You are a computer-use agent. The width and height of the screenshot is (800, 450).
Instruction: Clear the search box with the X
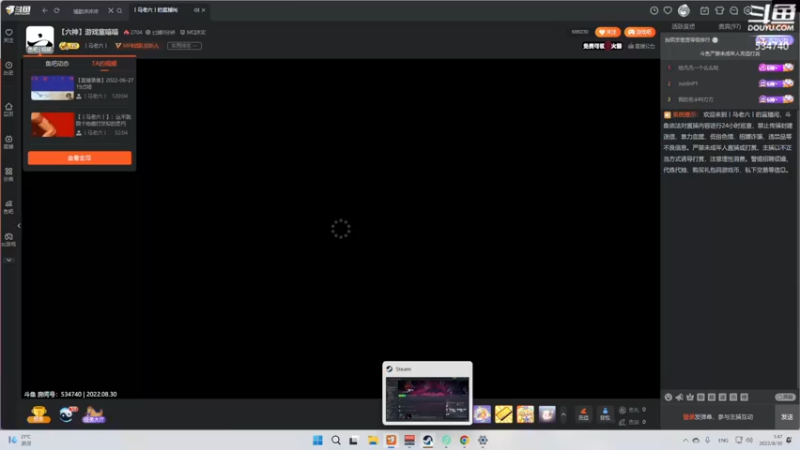(111, 10)
